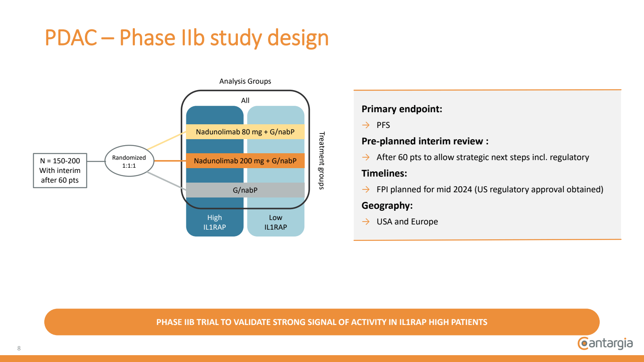
Task: Click the 'High IL1RAP' label
Action: tap(215, 222)
